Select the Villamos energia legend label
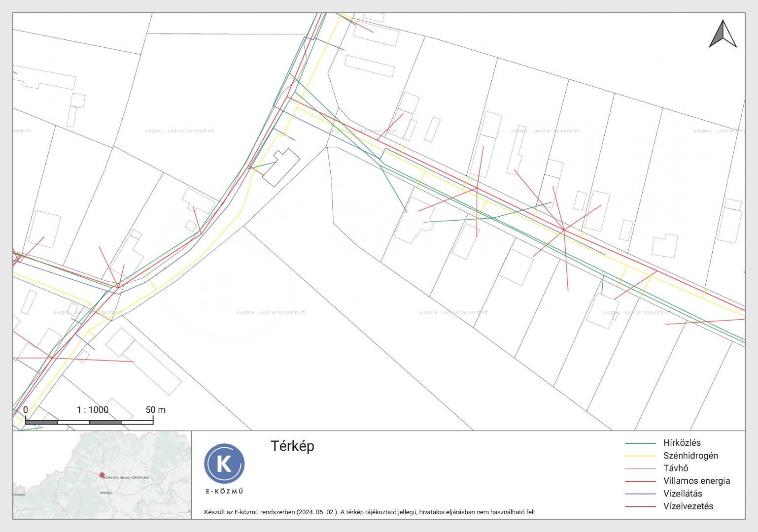 coord(696,481)
